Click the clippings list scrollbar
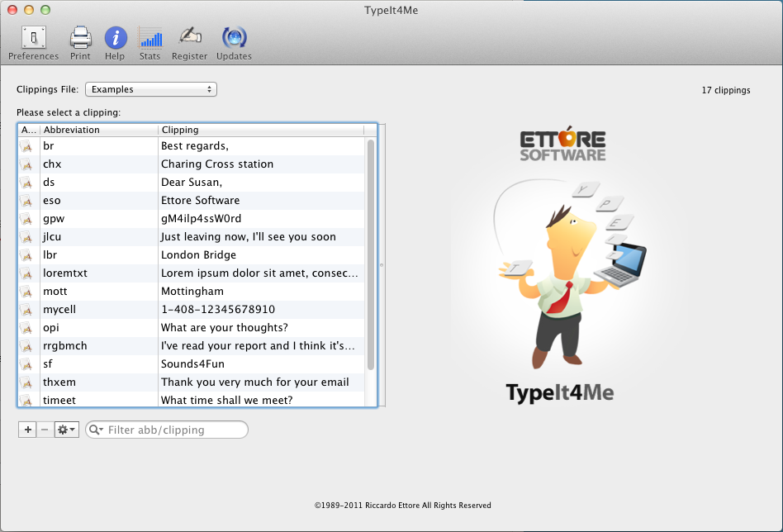The image size is (783, 532). (x=371, y=254)
